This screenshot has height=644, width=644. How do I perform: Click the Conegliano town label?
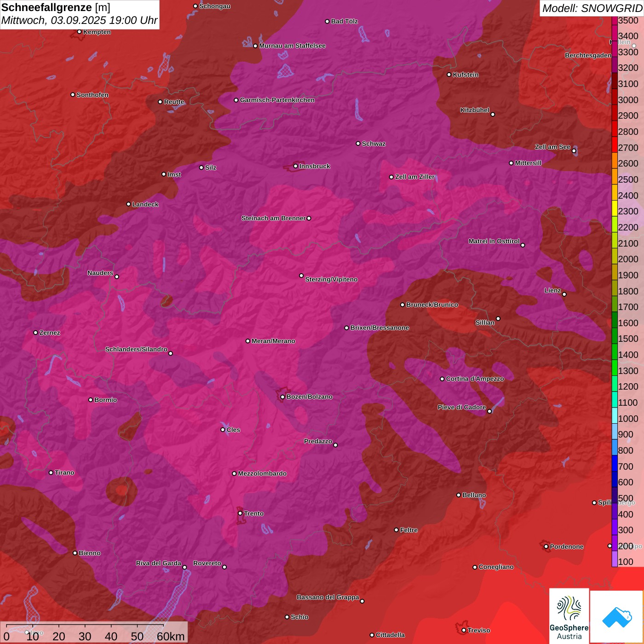[x=496, y=567]
